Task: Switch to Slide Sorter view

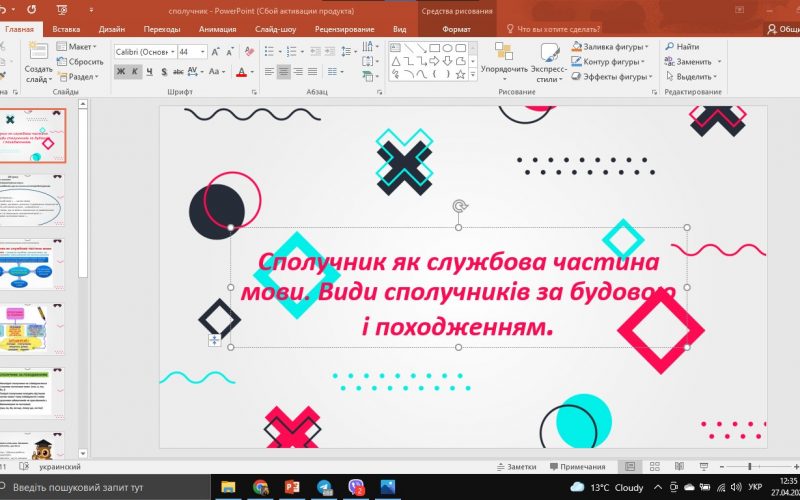Action: coord(655,466)
